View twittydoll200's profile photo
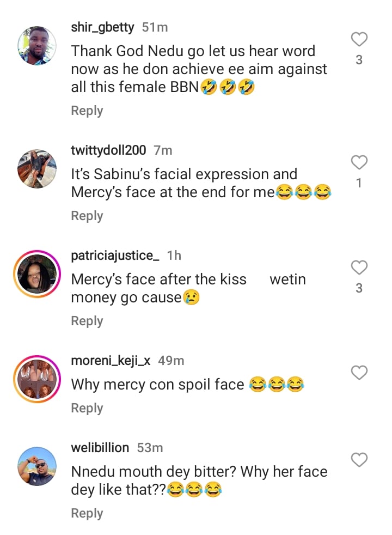This screenshot has width=392, height=535. (x=38, y=169)
